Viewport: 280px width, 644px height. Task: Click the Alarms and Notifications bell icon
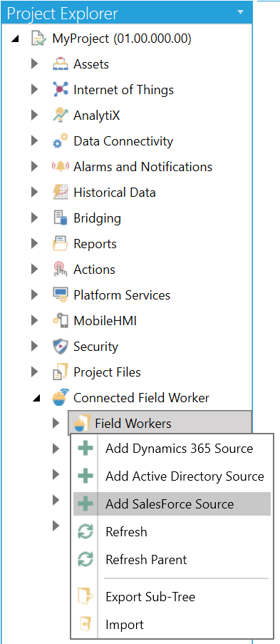click(x=61, y=167)
